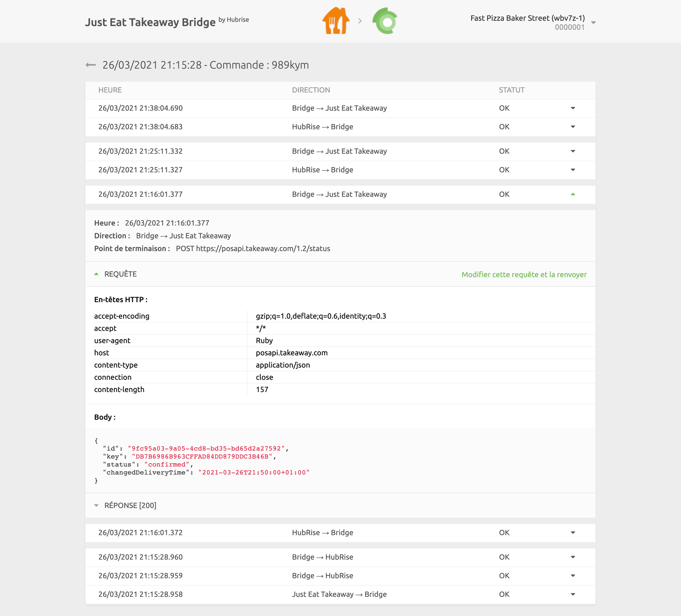Expand the 21:25:11.332 log row arrow

[573, 151]
